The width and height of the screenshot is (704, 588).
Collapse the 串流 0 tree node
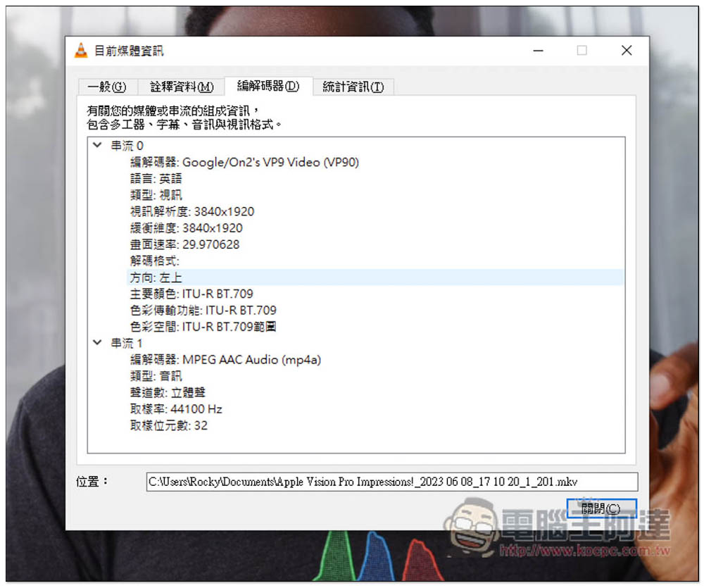click(x=97, y=145)
